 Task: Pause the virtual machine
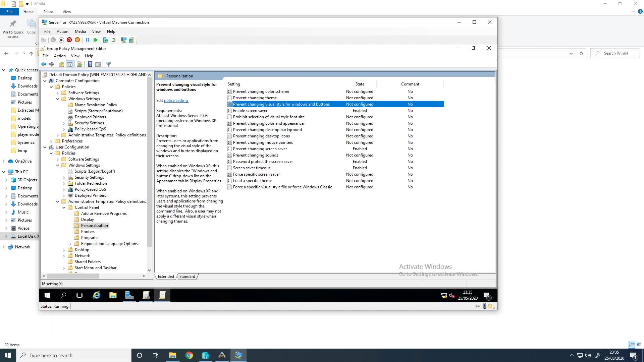tap(88, 40)
